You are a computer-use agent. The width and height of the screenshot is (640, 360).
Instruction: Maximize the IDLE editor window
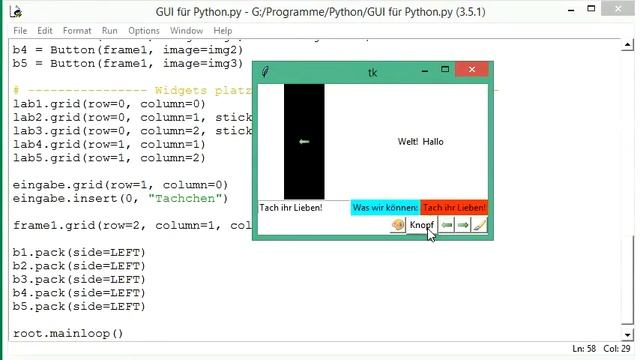[x=591, y=9]
